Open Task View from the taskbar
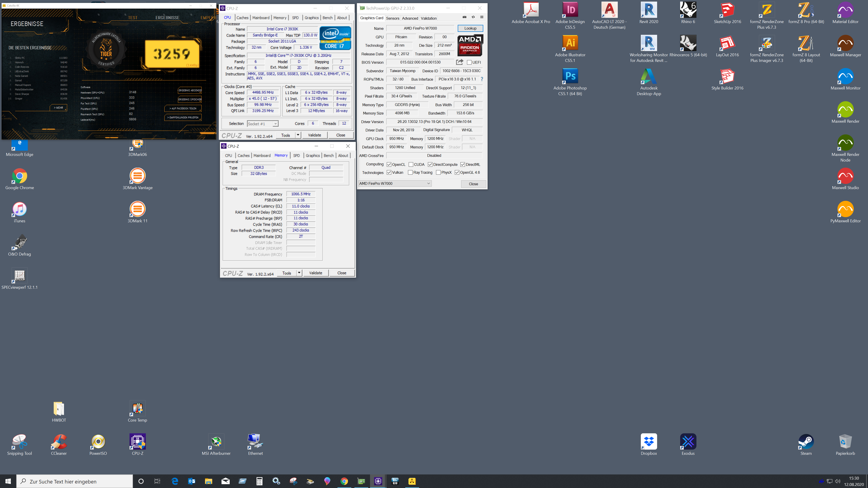 [x=157, y=481]
